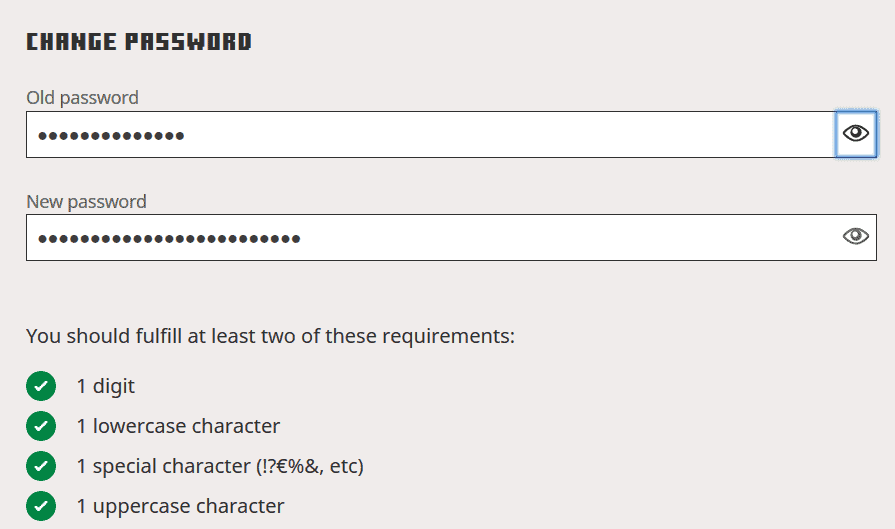Select the '1 special character' requirement text

tap(163, 466)
